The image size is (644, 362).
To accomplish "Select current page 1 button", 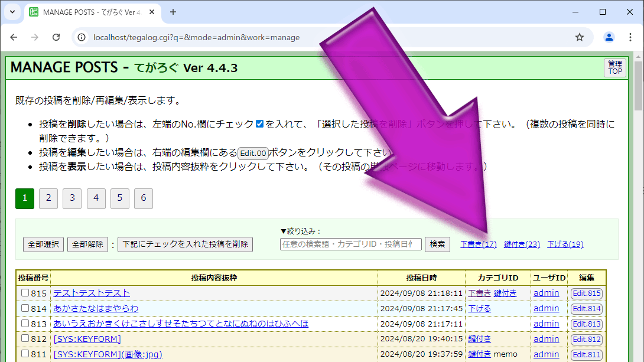I will (x=25, y=198).
